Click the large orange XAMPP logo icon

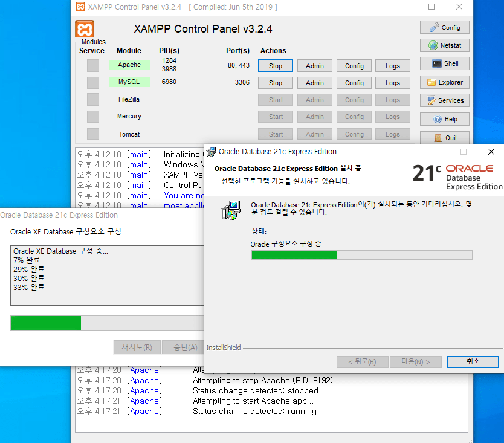coord(85,29)
